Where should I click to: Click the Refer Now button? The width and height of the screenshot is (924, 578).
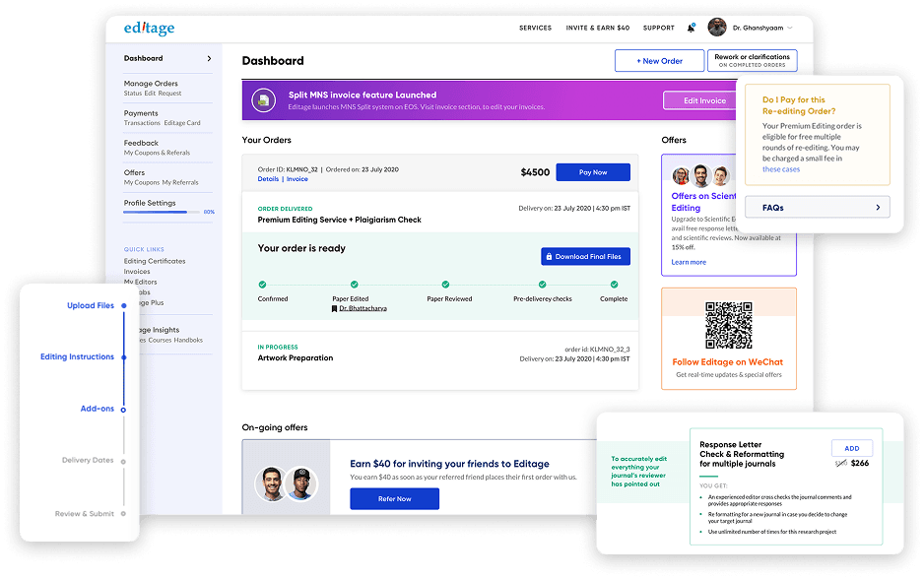tap(394, 499)
